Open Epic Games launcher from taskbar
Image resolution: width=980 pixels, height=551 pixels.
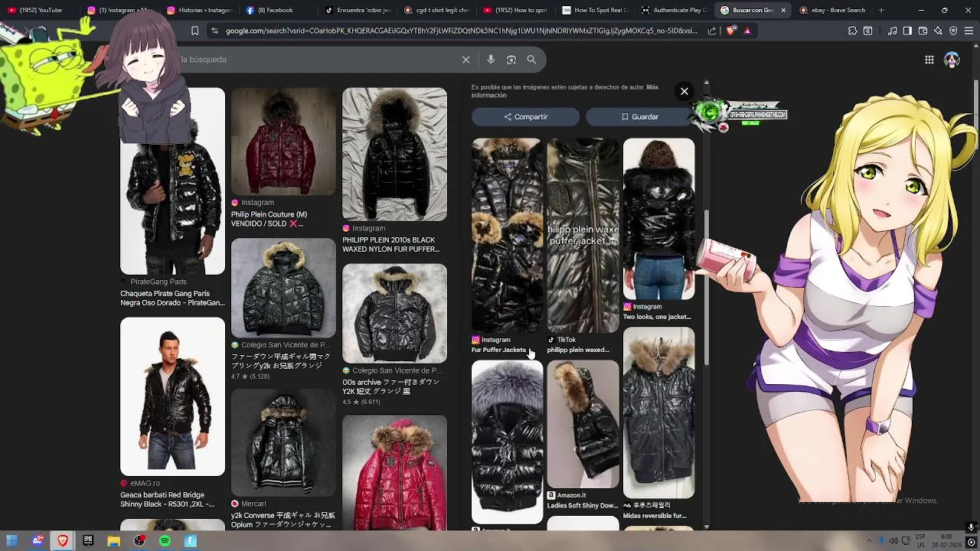click(x=88, y=541)
